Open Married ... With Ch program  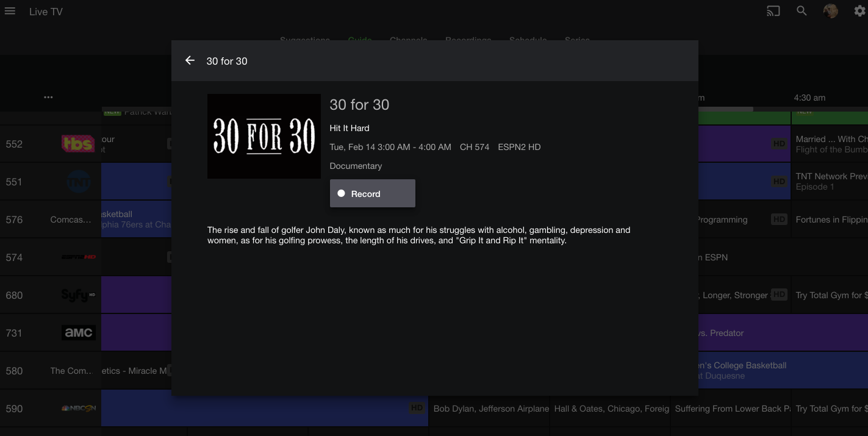click(x=830, y=144)
